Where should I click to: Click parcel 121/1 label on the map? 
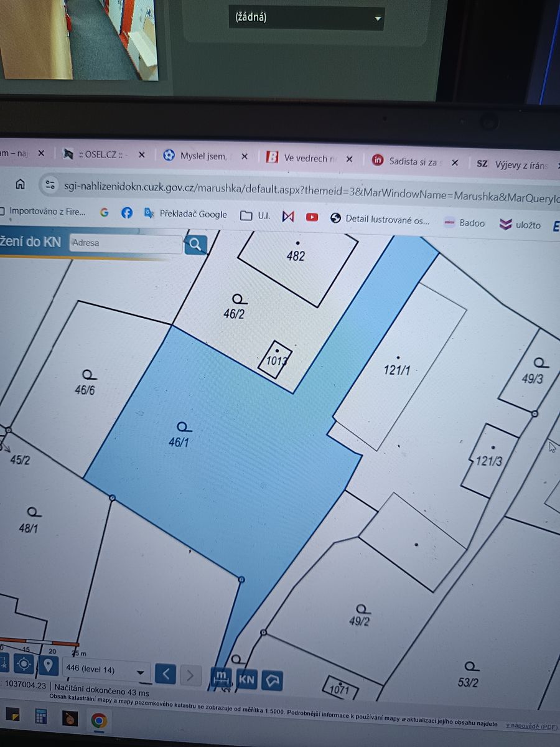pos(397,369)
